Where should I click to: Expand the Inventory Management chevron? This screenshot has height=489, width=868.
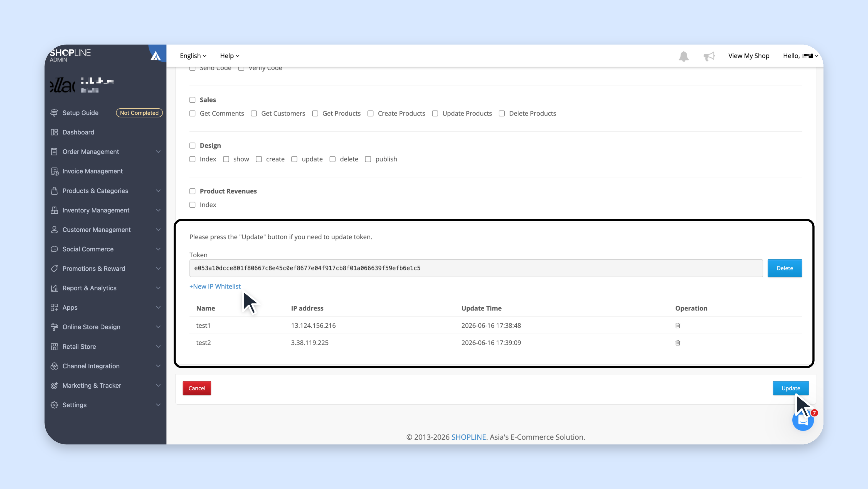[158, 210]
